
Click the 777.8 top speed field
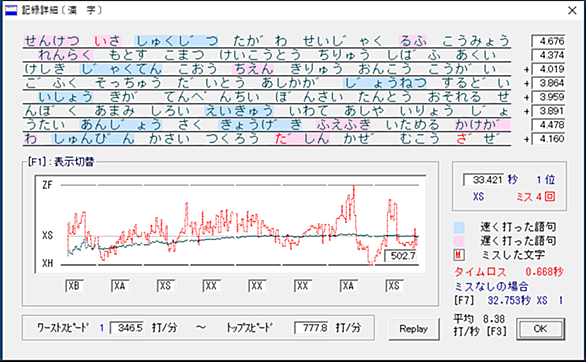311,328
